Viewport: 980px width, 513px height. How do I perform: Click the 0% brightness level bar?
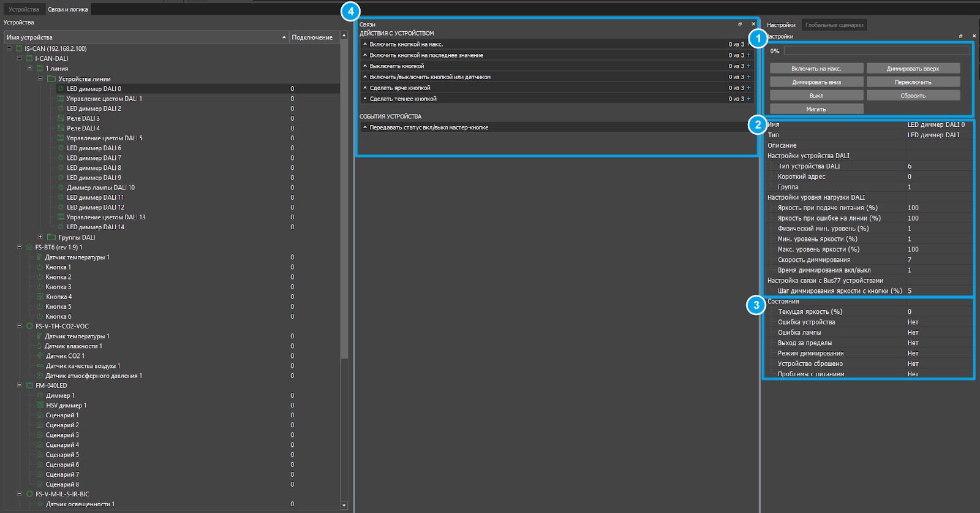(876, 51)
